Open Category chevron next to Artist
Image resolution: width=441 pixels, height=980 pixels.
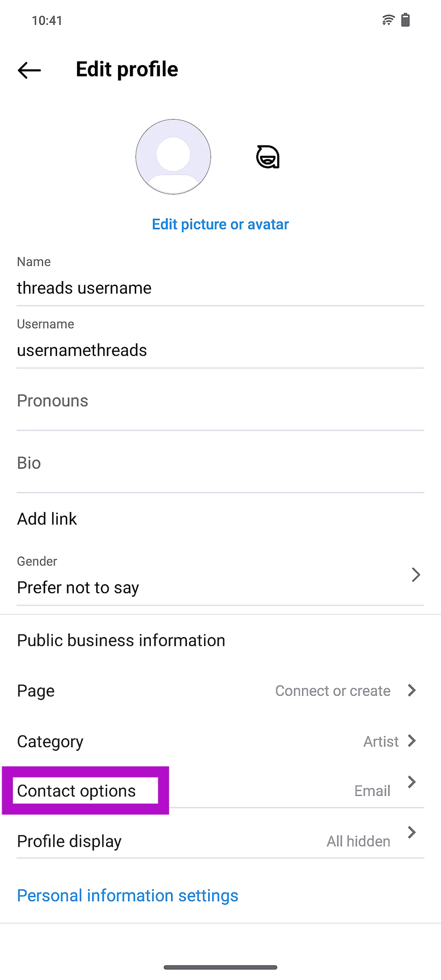412,741
